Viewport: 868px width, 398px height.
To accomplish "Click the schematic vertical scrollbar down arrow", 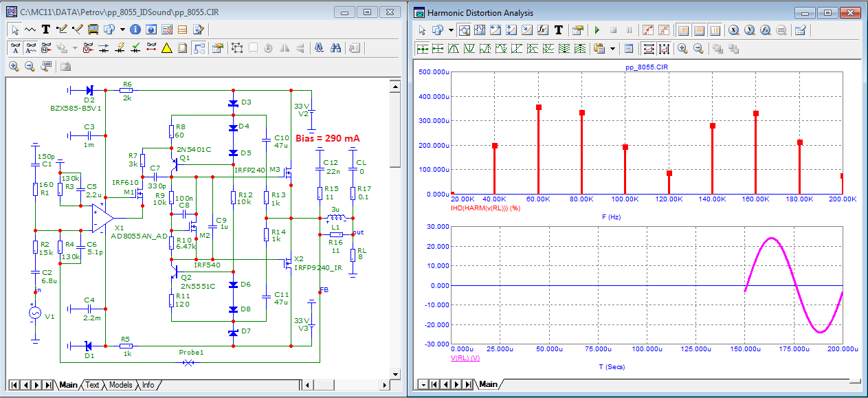I will pos(395,373).
